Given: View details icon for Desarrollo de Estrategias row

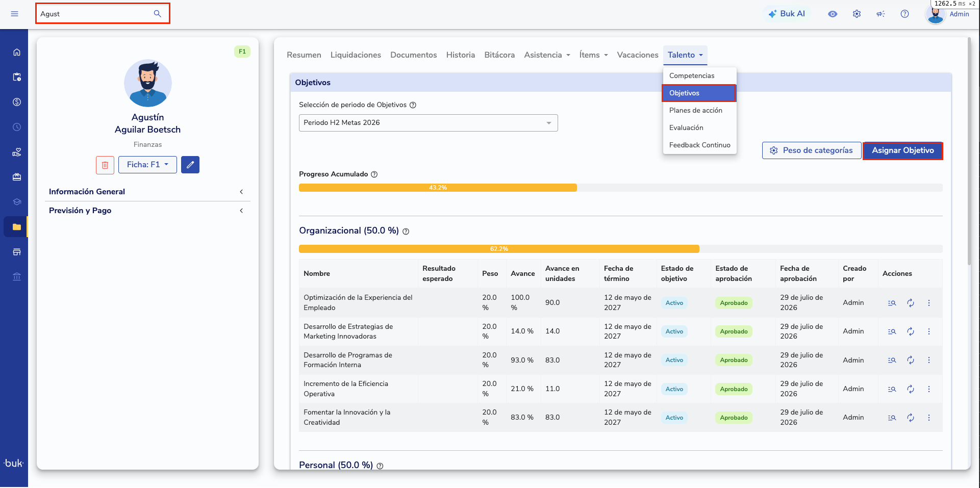Looking at the screenshot, I should pyautogui.click(x=892, y=331).
